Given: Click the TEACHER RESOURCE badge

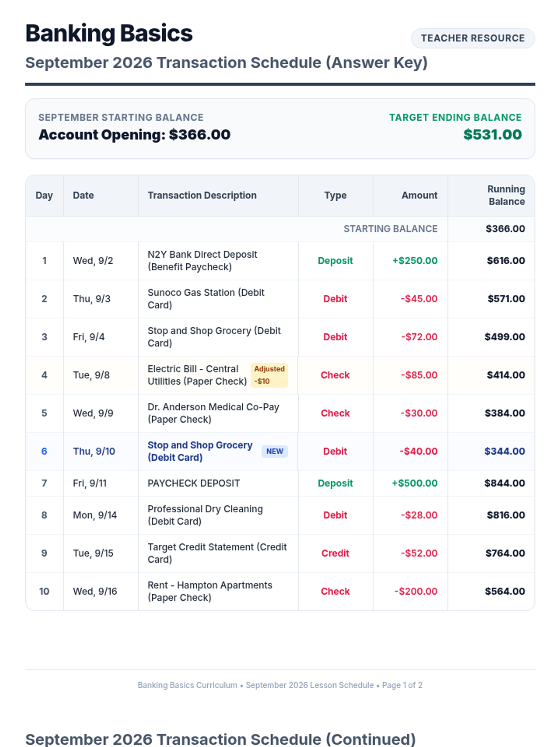Looking at the screenshot, I should [473, 38].
